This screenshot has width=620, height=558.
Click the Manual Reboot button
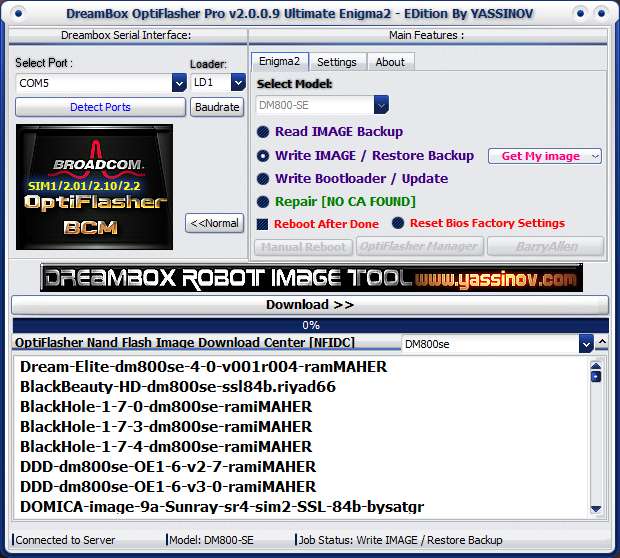tap(304, 247)
